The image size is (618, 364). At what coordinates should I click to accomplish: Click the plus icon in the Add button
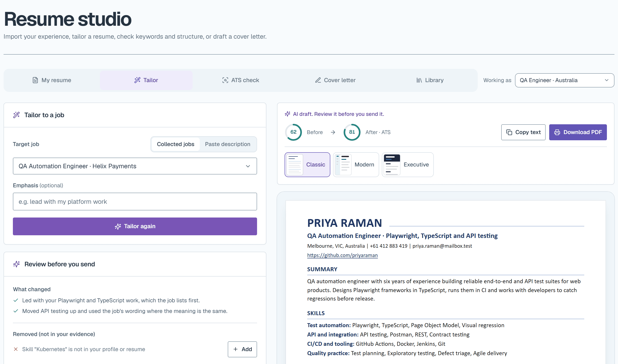[x=236, y=349]
